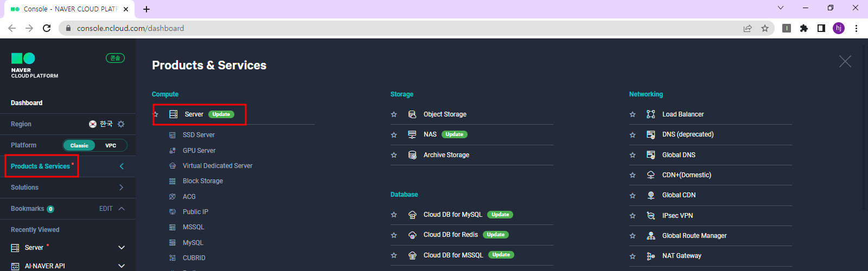Screen dimensions: 868x271
Task: Click the Load Balancer icon
Action: pos(651,114)
